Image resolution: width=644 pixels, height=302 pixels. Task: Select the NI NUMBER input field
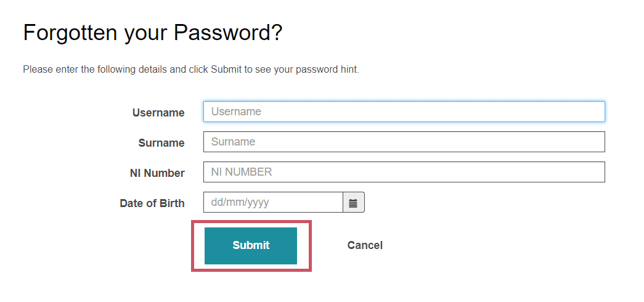(404, 172)
